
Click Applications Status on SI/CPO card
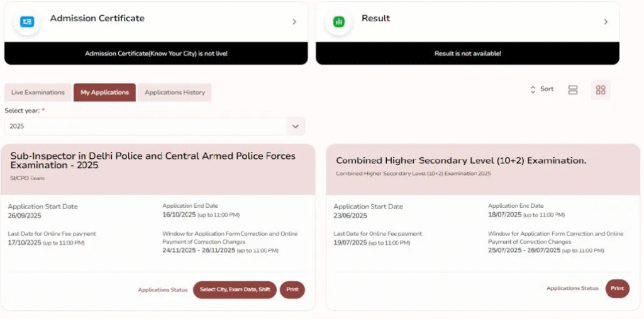coord(163,290)
